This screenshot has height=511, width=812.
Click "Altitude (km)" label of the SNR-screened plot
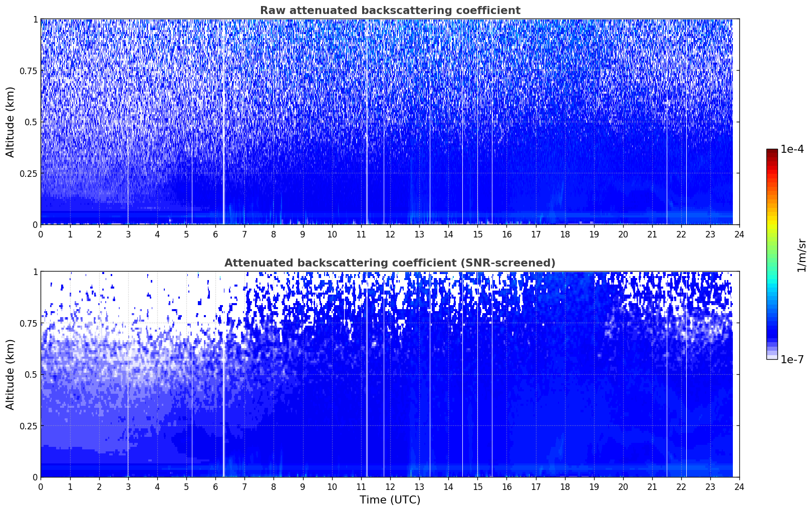tap(11, 374)
